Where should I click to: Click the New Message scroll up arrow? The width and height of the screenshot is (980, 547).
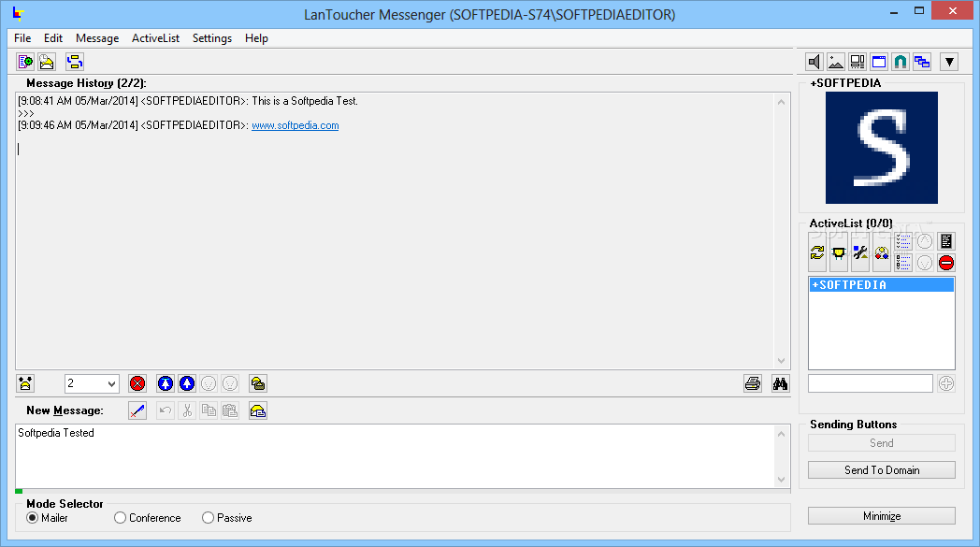[x=781, y=433]
